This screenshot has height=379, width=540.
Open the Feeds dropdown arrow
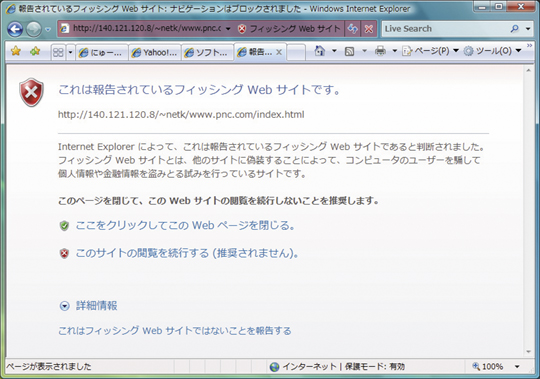coord(364,52)
